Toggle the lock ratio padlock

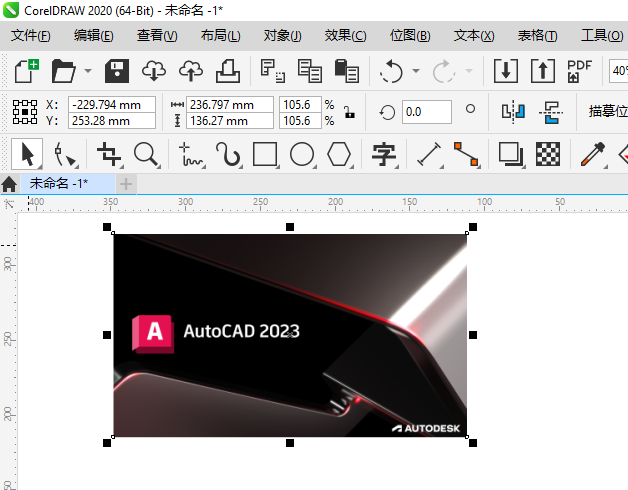click(x=348, y=112)
